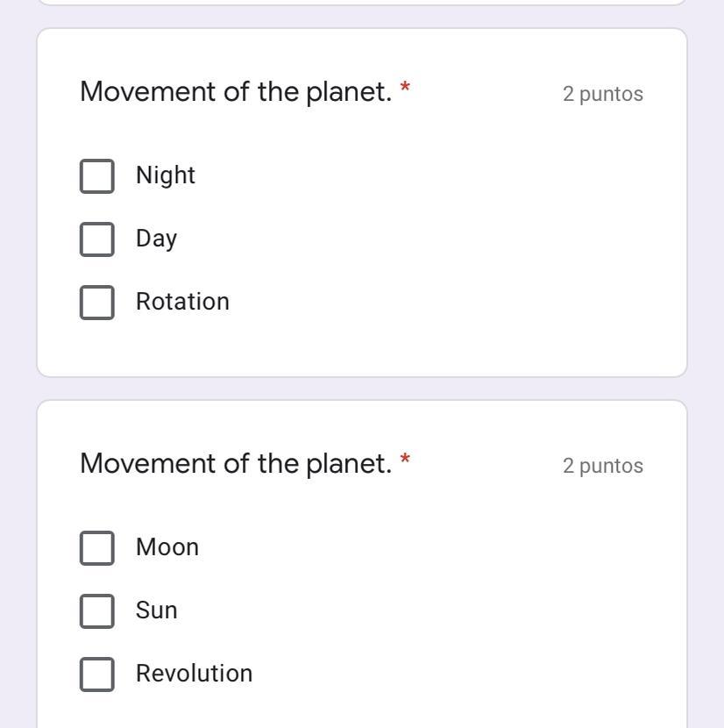The height and width of the screenshot is (728, 724).
Task: Click "2 puntos" on the Rotation question
Action: point(602,94)
